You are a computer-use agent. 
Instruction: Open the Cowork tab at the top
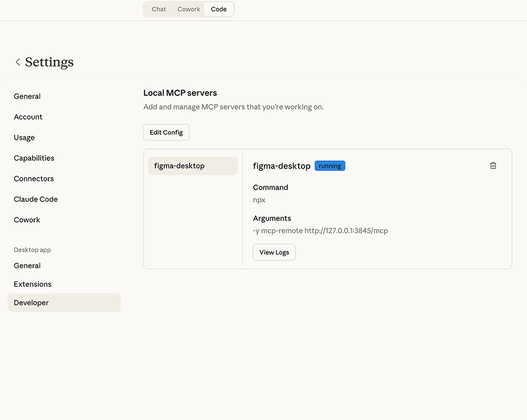[x=188, y=9]
